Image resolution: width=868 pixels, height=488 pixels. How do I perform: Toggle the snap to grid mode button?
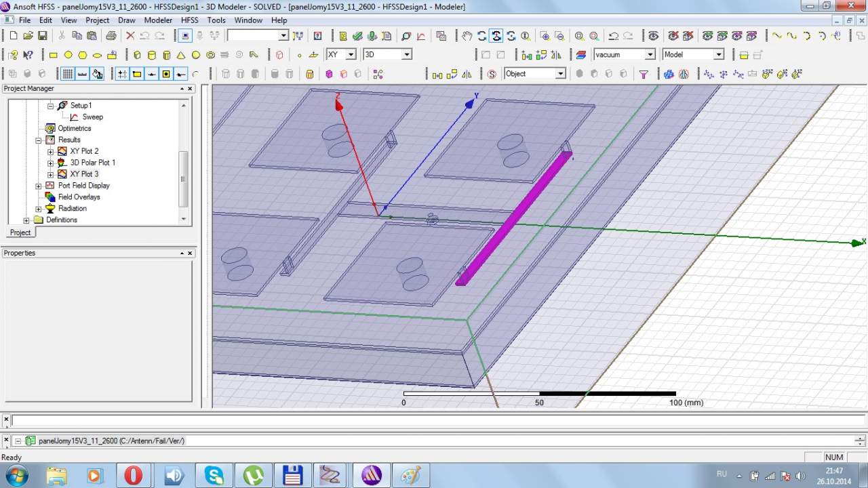(x=122, y=74)
